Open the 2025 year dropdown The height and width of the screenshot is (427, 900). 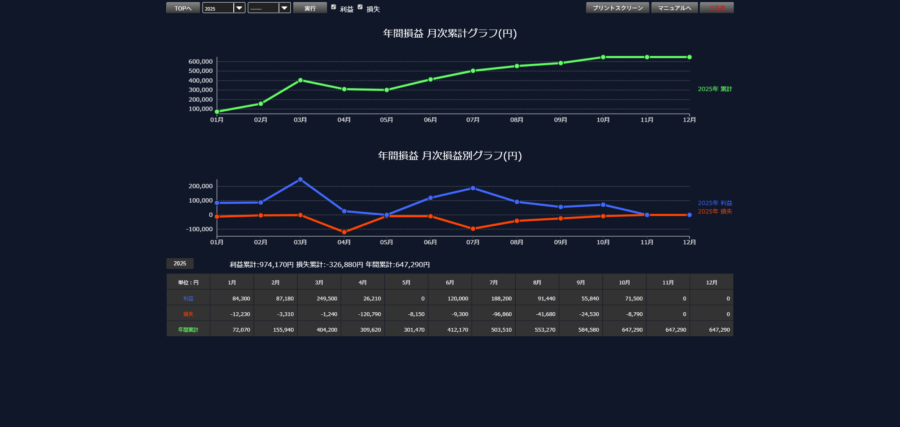(x=239, y=7)
